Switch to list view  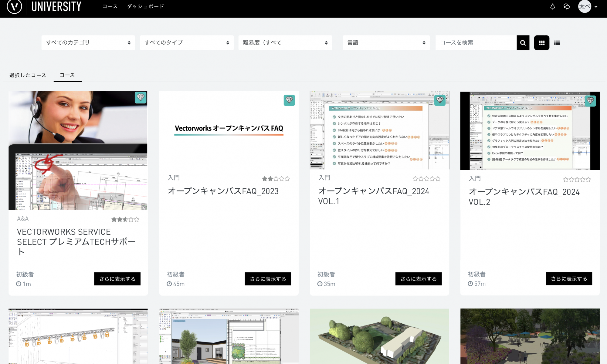point(557,43)
